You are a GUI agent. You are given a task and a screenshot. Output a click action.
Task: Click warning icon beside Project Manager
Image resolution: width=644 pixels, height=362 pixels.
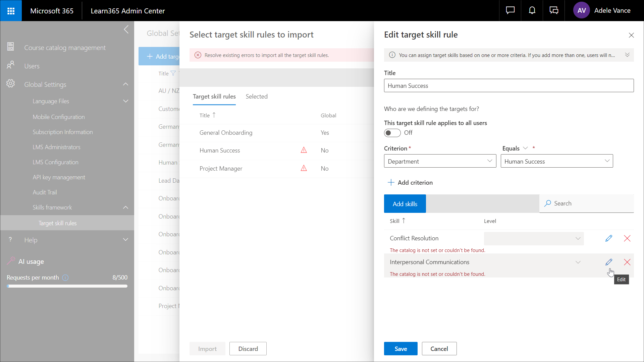pos(304,168)
